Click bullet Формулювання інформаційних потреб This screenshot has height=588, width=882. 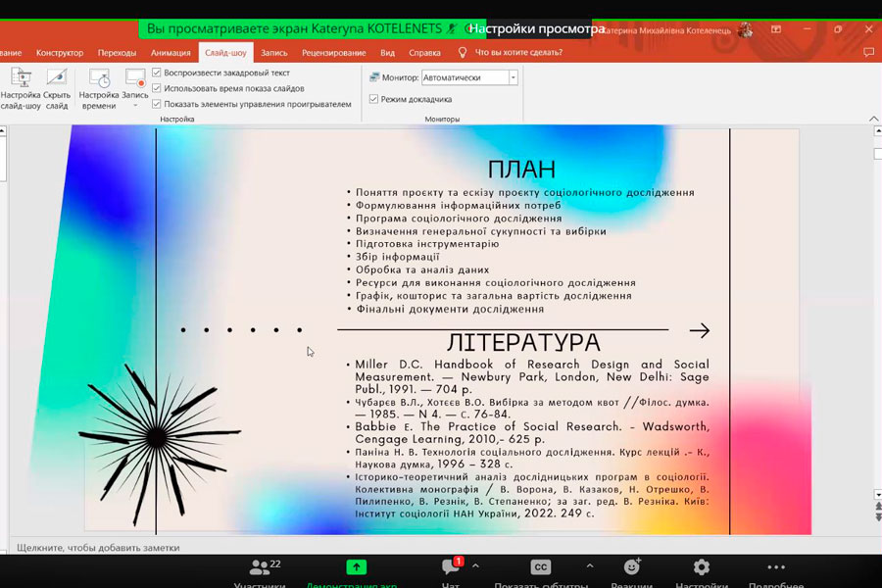pyautogui.click(x=458, y=206)
